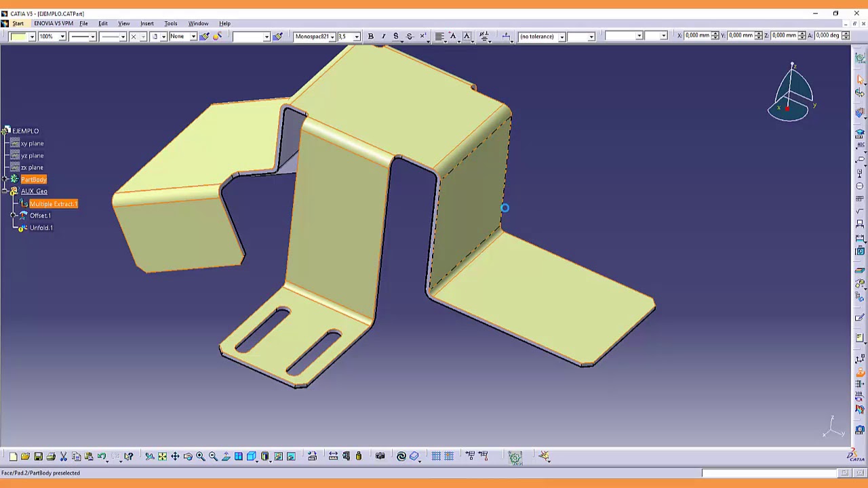The width and height of the screenshot is (868, 488).
Task: Toggle Strikethrough text formatting
Action: pos(409,36)
